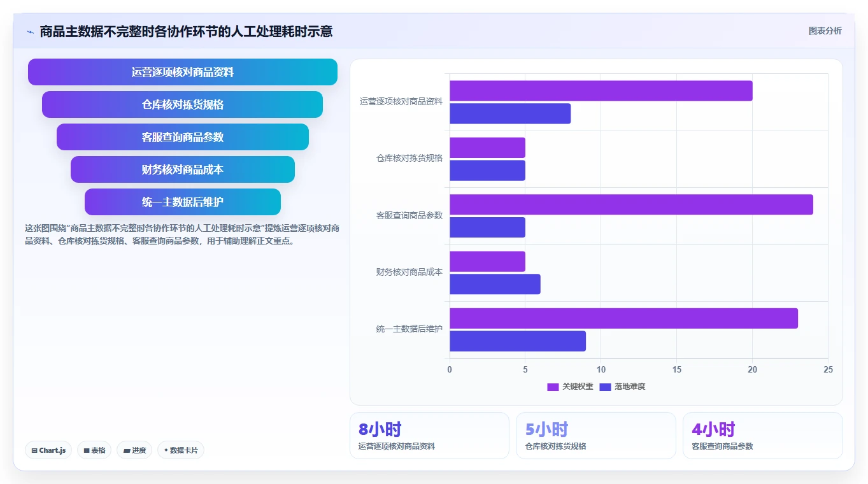This screenshot has width=868, height=484.
Task: Click the chart axis label 仓库核对拣货规格
Action: (409, 158)
